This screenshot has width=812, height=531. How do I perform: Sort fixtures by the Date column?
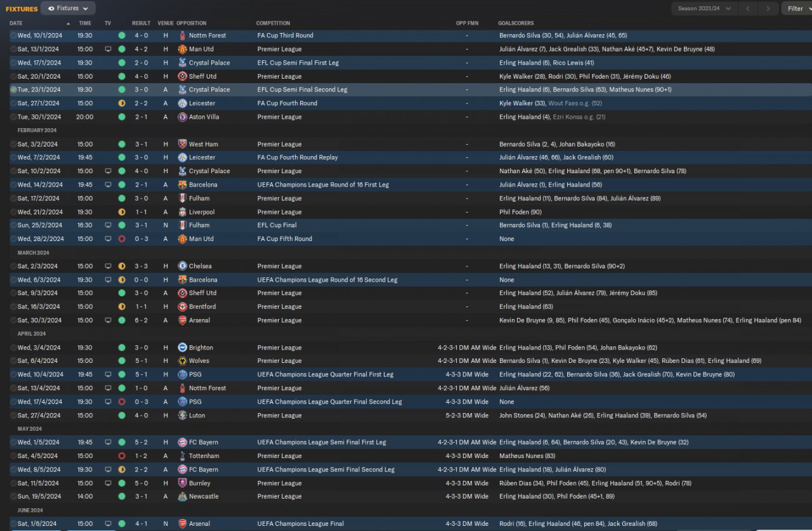tap(16, 23)
